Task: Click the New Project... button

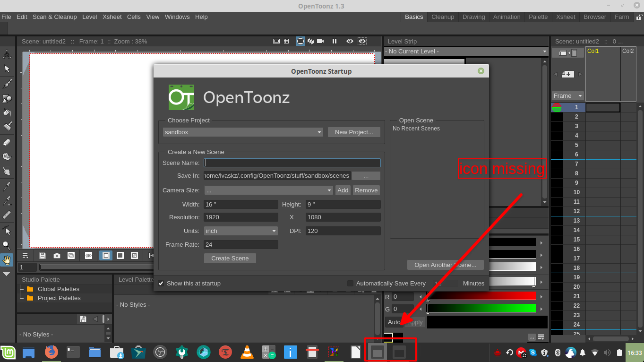Action: (354, 132)
